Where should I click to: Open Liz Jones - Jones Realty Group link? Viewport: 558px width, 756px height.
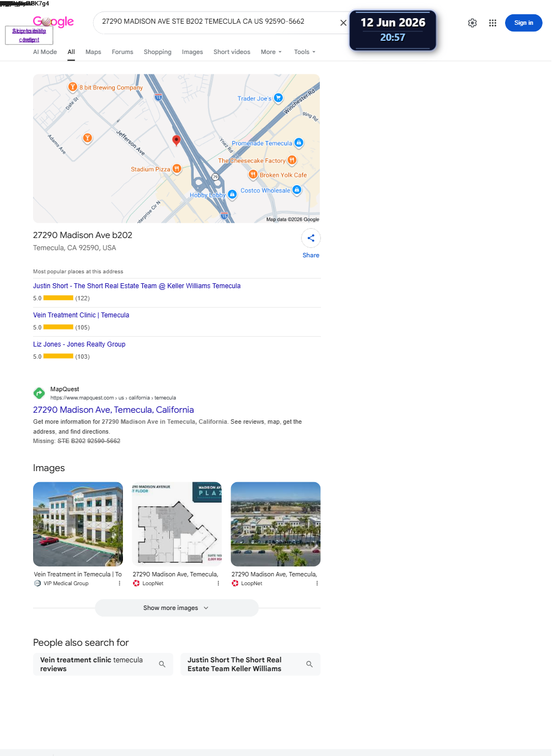click(x=79, y=344)
